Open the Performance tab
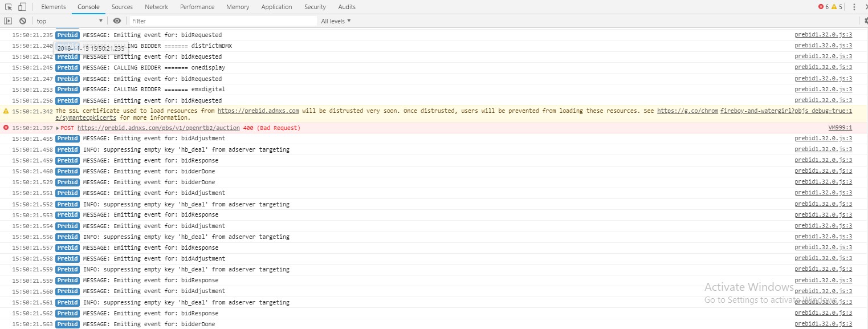This screenshot has height=329, width=868. 197,7
